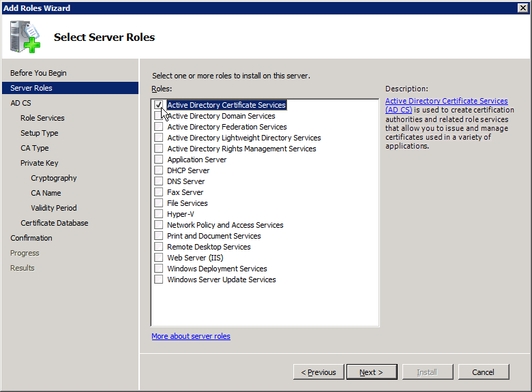The width and height of the screenshot is (532, 392).
Task: Enable the DHCP Server role
Action: pos(158,170)
